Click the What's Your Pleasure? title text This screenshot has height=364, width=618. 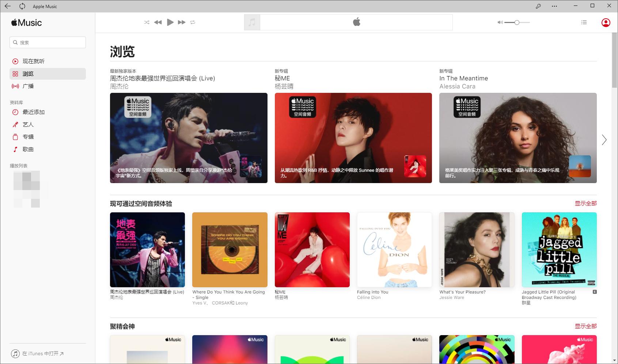[462, 292]
